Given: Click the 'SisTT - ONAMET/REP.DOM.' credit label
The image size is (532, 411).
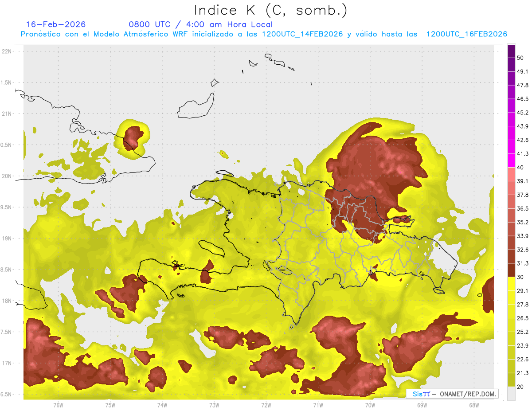Looking at the screenshot, I should coord(452,394).
